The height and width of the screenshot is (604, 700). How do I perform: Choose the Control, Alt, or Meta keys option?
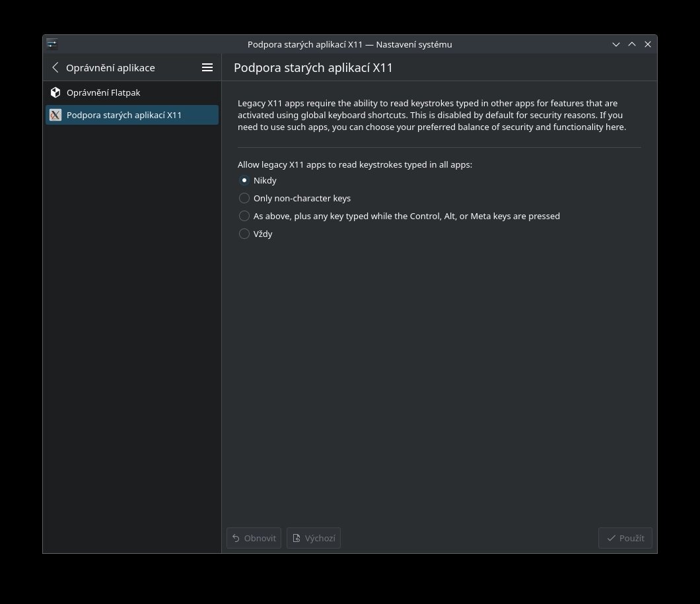(244, 216)
